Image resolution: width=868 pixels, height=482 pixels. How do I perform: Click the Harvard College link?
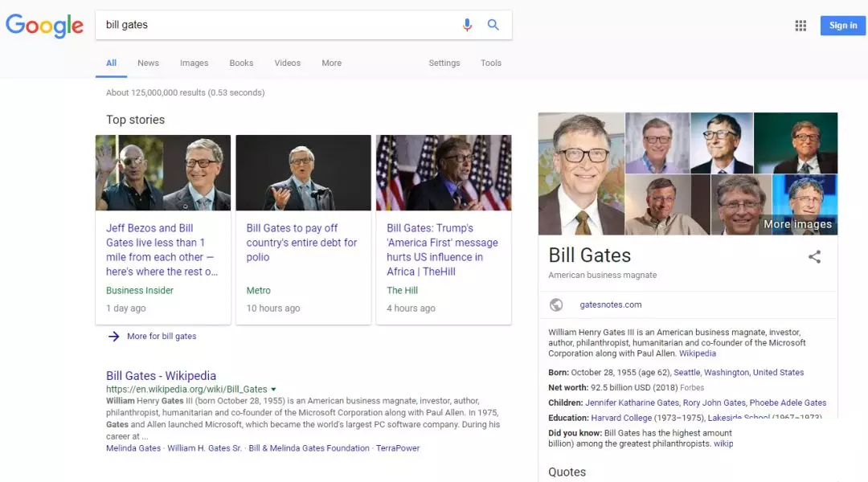point(621,418)
